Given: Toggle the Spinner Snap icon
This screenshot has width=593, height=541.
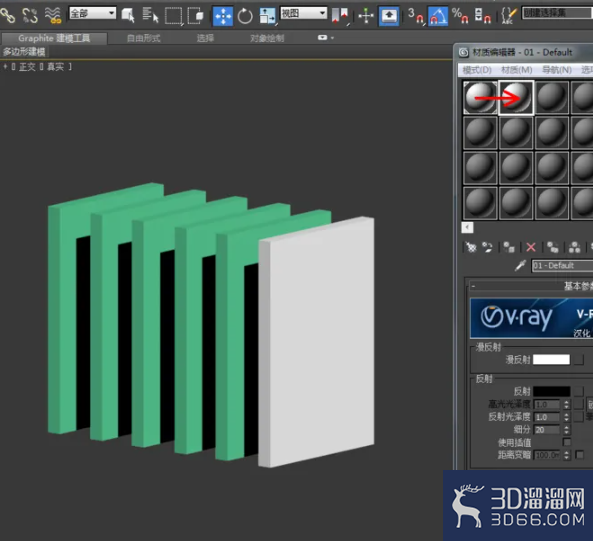Looking at the screenshot, I should 483,16.
